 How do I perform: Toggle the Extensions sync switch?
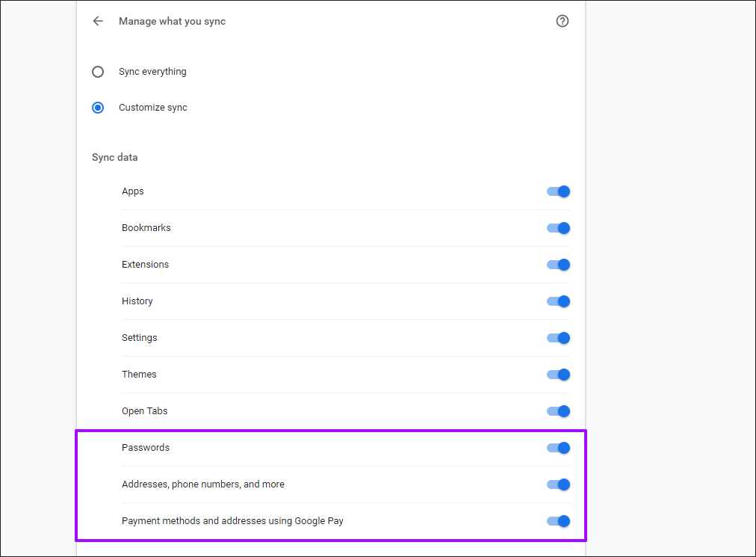click(558, 265)
